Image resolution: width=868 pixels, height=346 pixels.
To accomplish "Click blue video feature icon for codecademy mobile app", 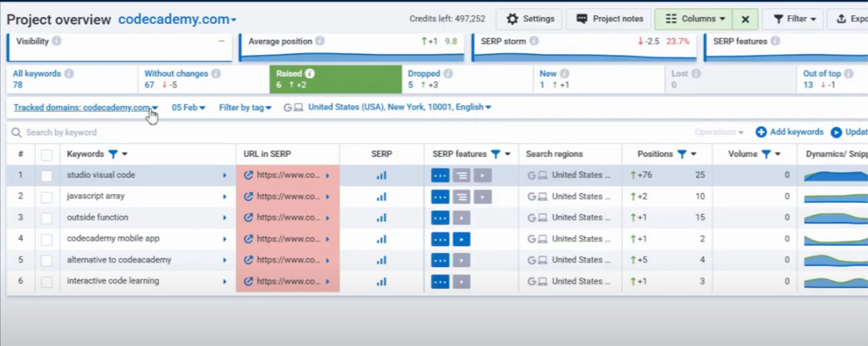I will [461, 239].
